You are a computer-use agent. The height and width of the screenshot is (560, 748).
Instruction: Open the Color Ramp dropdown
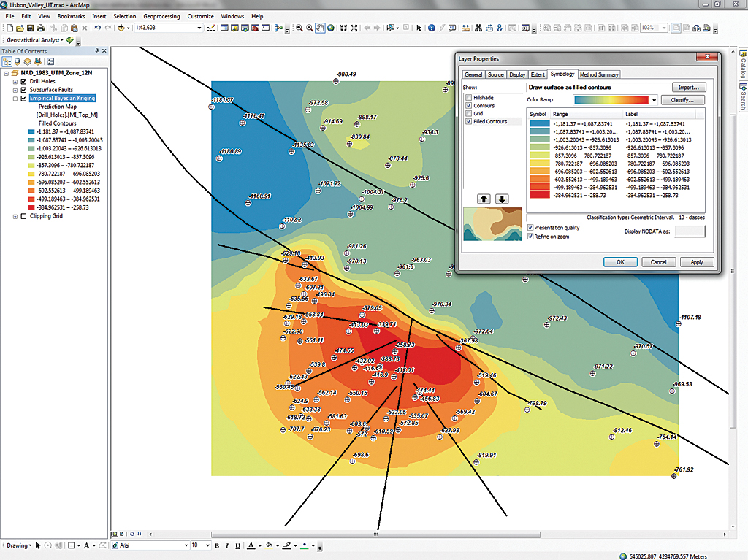pyautogui.click(x=654, y=99)
